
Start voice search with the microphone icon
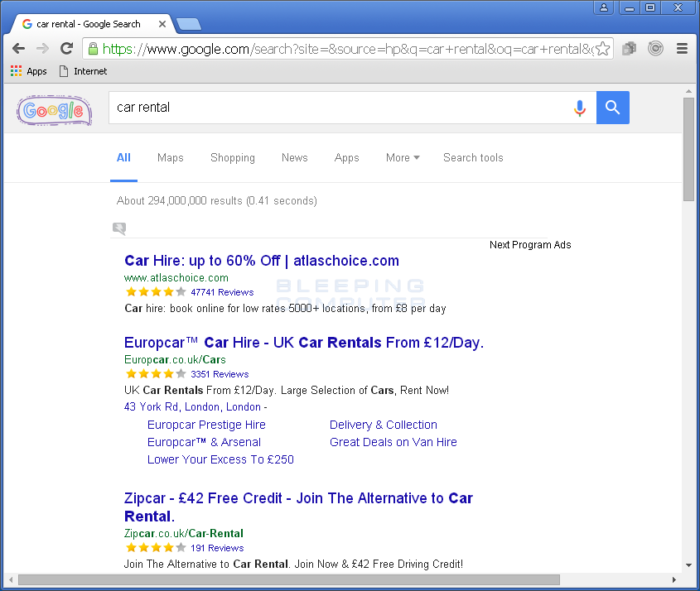[579, 108]
